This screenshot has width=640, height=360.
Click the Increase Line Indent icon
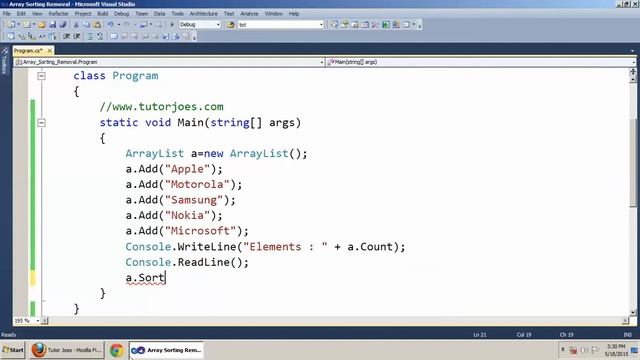(x=77, y=36)
